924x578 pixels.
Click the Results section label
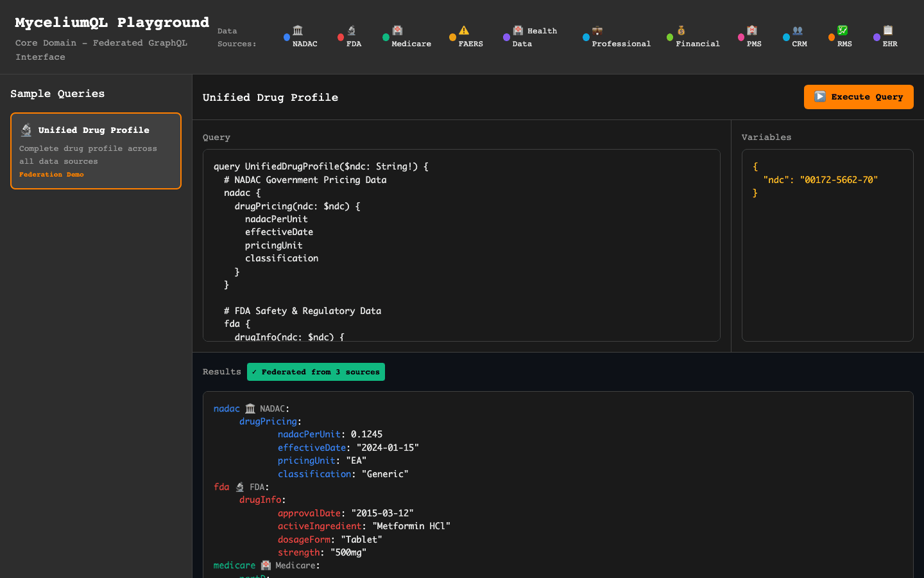pyautogui.click(x=222, y=372)
